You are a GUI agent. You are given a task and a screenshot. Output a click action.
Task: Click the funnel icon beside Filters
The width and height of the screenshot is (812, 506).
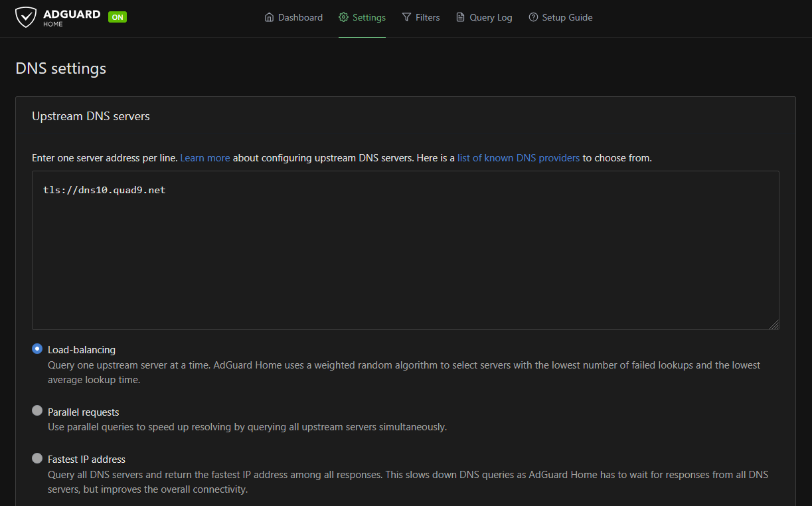[x=406, y=18]
